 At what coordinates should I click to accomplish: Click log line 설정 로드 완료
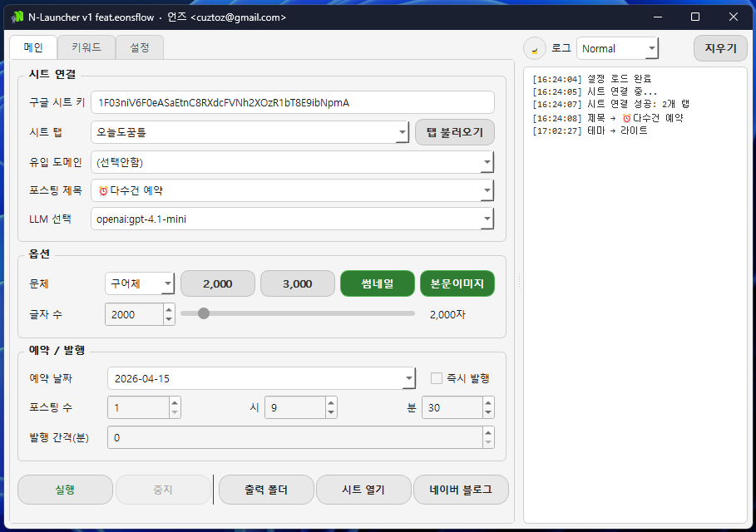tap(592, 78)
